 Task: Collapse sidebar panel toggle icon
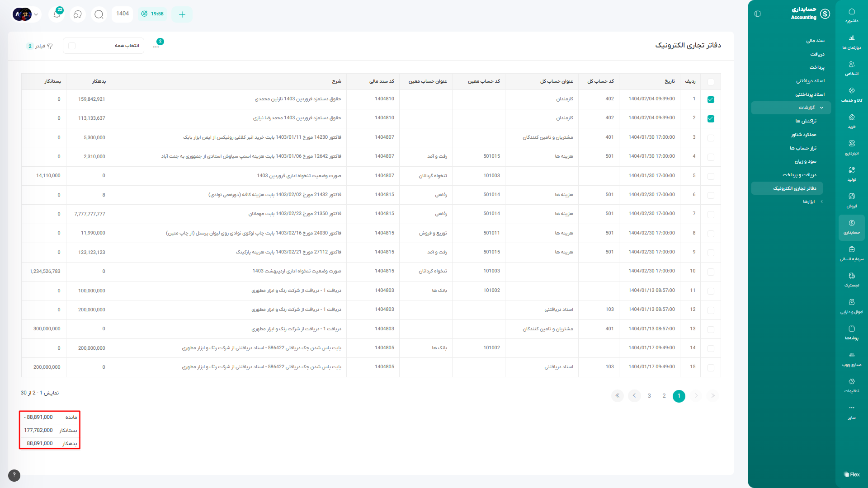pos(758,14)
